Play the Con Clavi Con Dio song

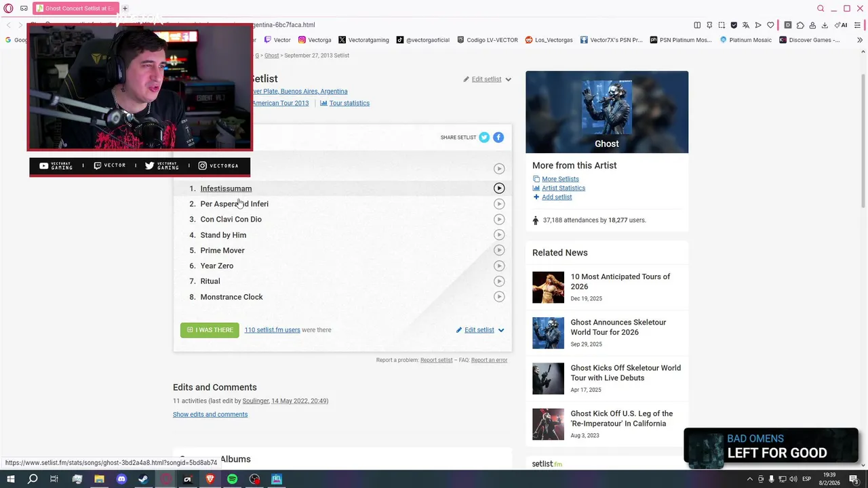[499, 220]
